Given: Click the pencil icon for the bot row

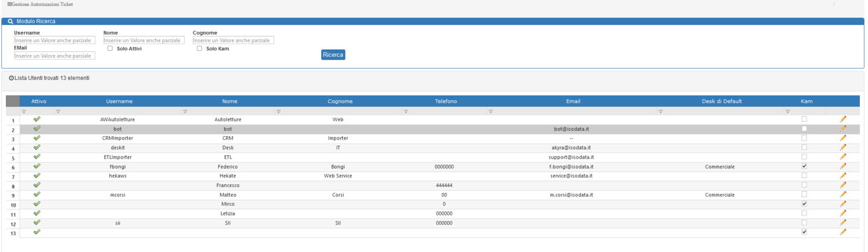Looking at the screenshot, I should pos(843,129).
